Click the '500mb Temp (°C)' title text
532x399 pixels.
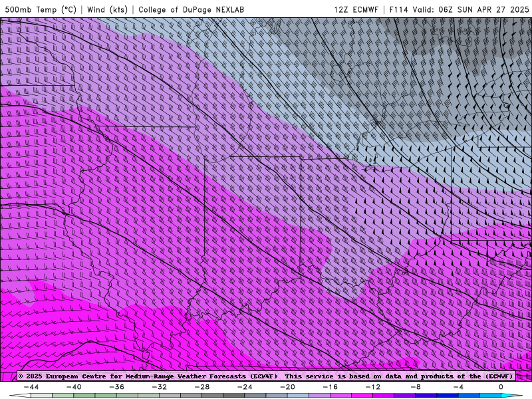[x=41, y=9]
